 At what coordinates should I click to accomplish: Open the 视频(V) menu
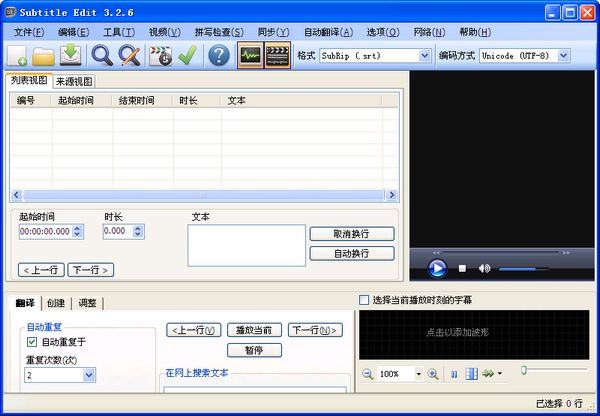pyautogui.click(x=165, y=32)
